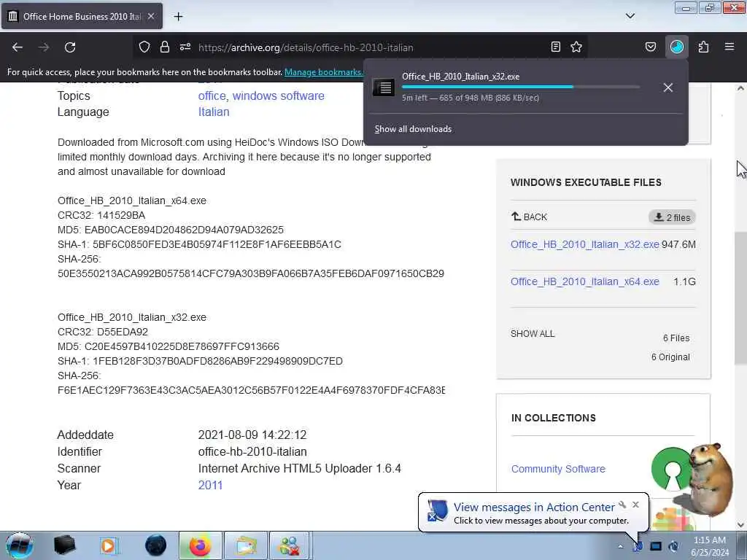Image resolution: width=747 pixels, height=560 pixels.
Task: Go back using the browser back arrow
Action: 18,47
